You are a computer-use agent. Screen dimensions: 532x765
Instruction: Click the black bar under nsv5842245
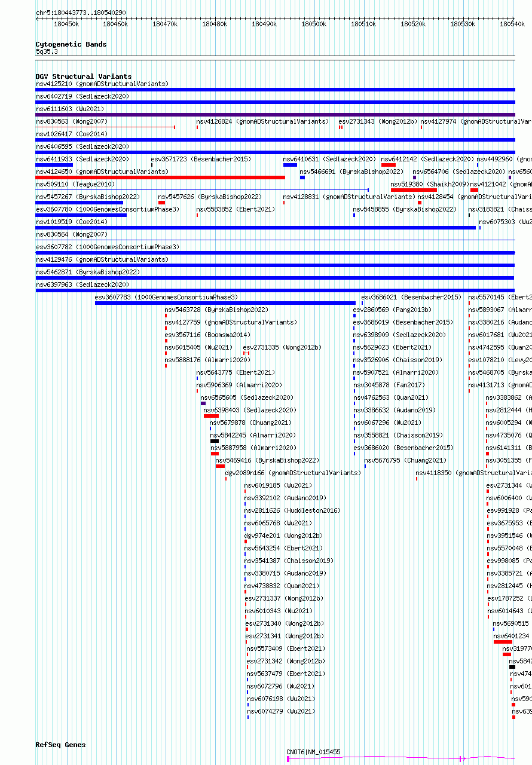pyautogui.click(x=215, y=441)
